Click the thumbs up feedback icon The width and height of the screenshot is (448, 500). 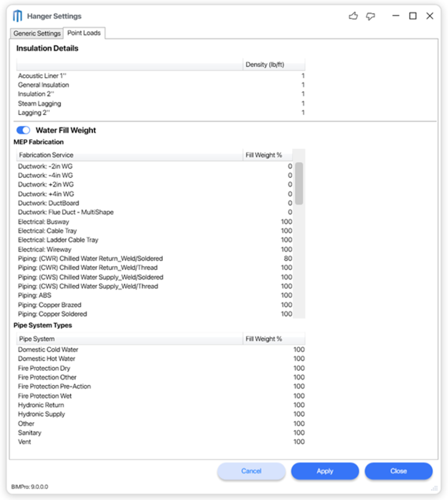pyautogui.click(x=353, y=16)
